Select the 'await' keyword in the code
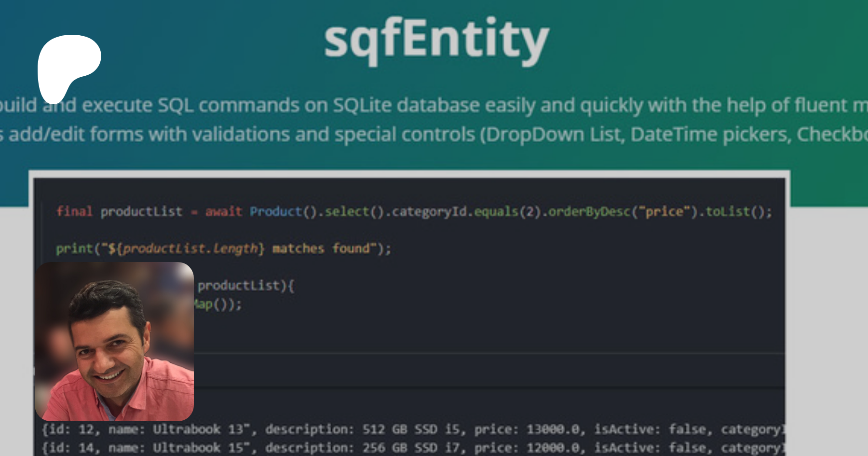 point(224,211)
